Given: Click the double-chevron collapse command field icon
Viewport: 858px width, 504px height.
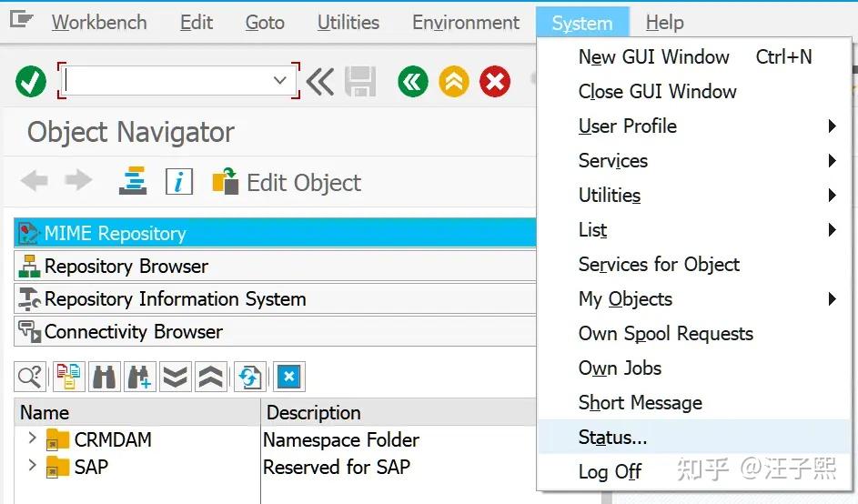Looking at the screenshot, I should click(x=319, y=82).
